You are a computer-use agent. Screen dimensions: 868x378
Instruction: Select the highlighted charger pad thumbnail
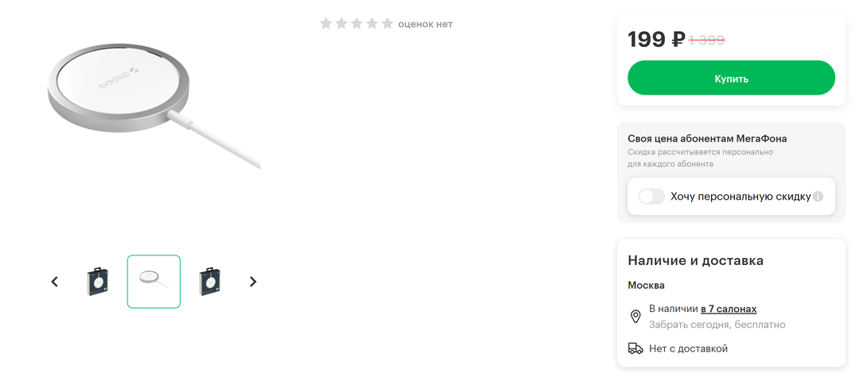click(154, 281)
